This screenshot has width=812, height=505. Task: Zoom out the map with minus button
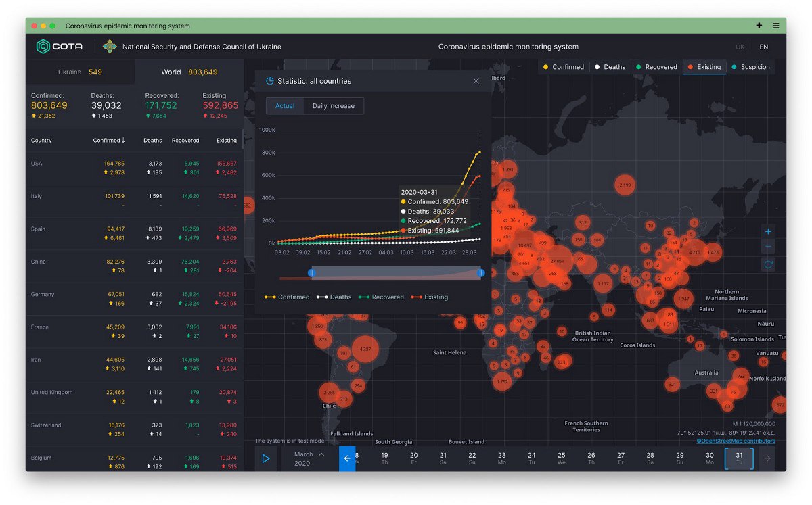click(768, 247)
